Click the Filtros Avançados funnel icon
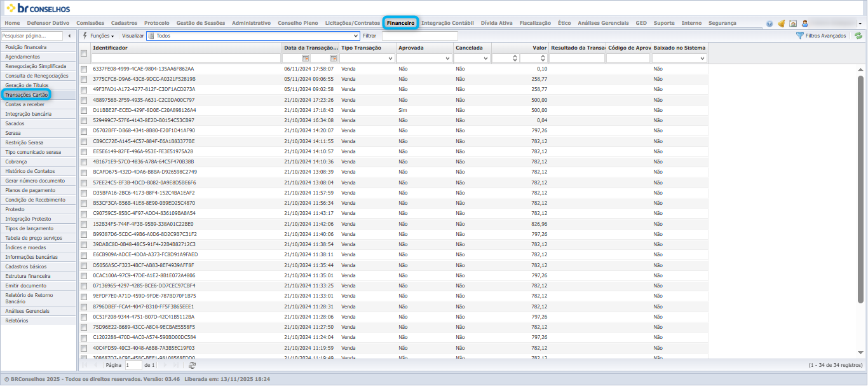 point(799,36)
